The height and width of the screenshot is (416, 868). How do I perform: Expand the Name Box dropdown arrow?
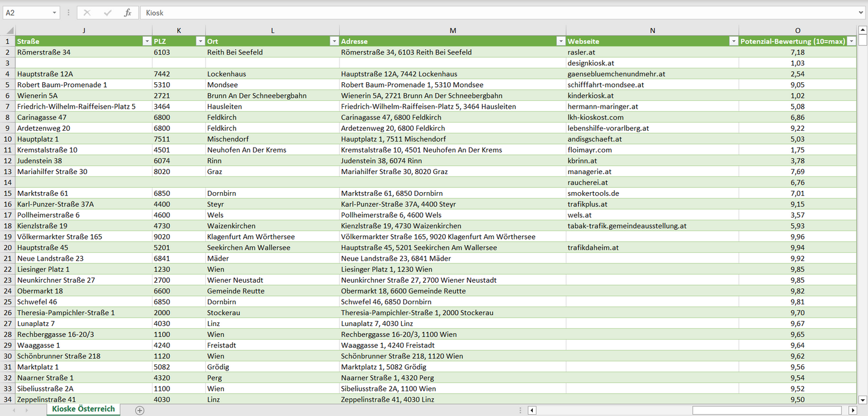pos(55,13)
